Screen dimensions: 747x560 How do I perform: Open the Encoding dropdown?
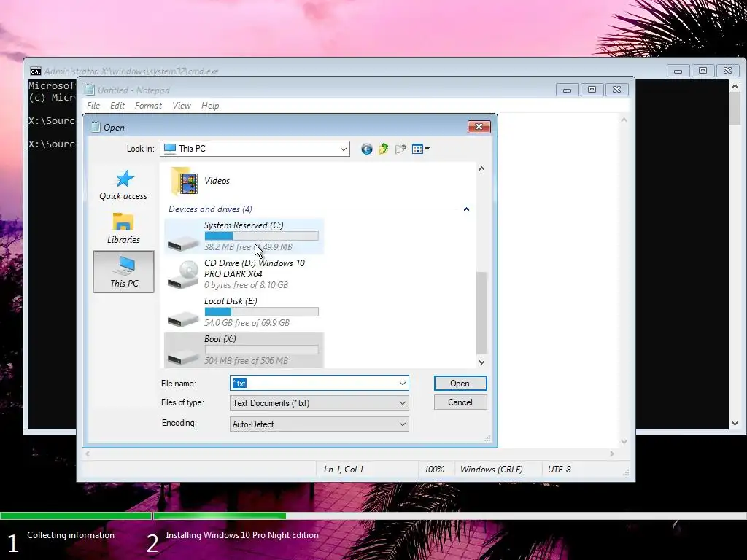[320, 424]
